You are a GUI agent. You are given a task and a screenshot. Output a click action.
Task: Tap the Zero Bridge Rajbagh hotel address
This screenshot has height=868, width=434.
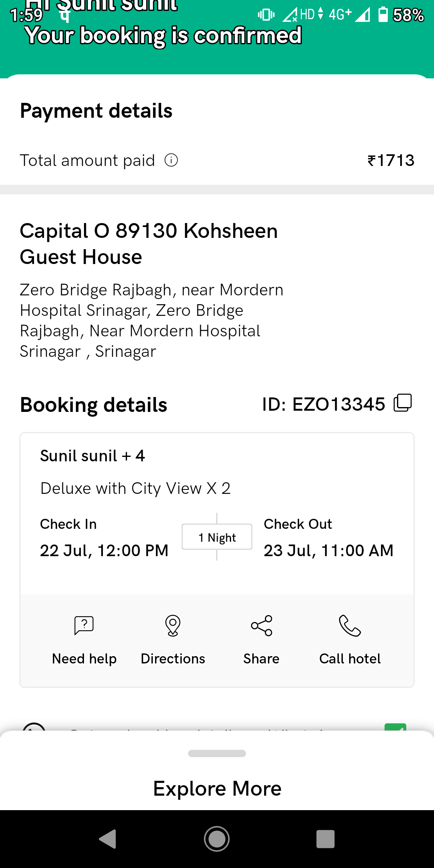(x=151, y=321)
